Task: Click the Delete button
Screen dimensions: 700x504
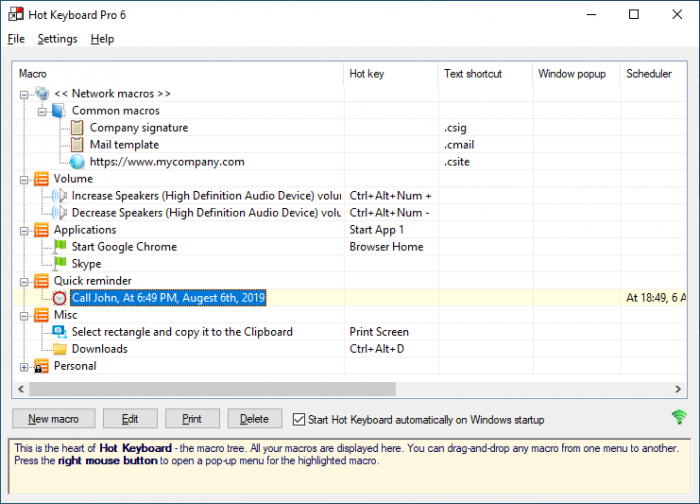Action: point(254,419)
